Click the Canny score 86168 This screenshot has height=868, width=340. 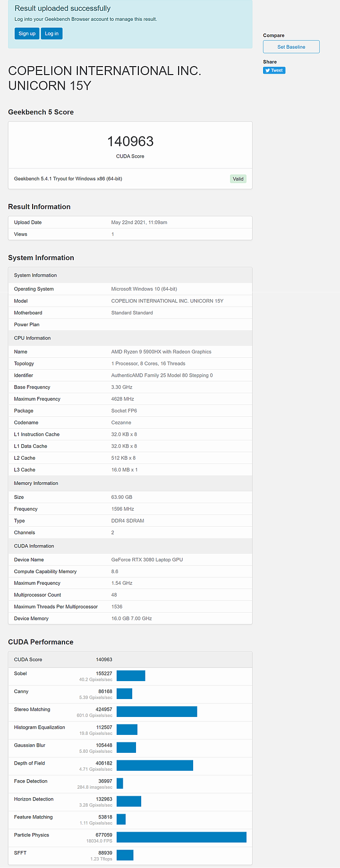click(x=105, y=691)
